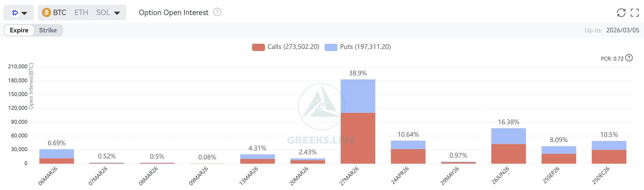Click the red Calls color swatch
Viewport: 644px width, 190px height.
[x=258, y=47]
